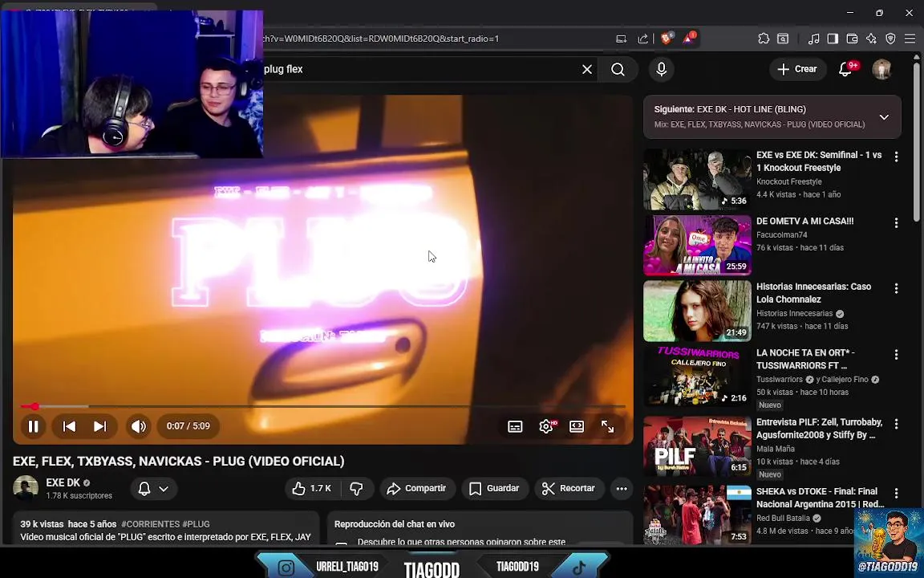Screen dimensions: 924x578
Task: Collapse the Siguiente mix playlist panel
Action: [x=884, y=116]
